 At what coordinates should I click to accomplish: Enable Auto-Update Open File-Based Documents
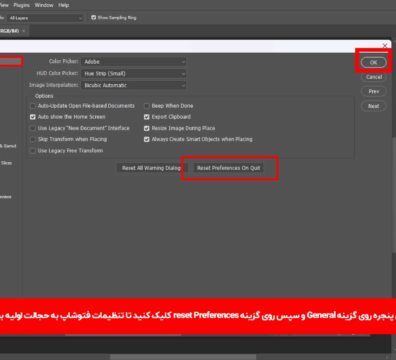(33, 106)
